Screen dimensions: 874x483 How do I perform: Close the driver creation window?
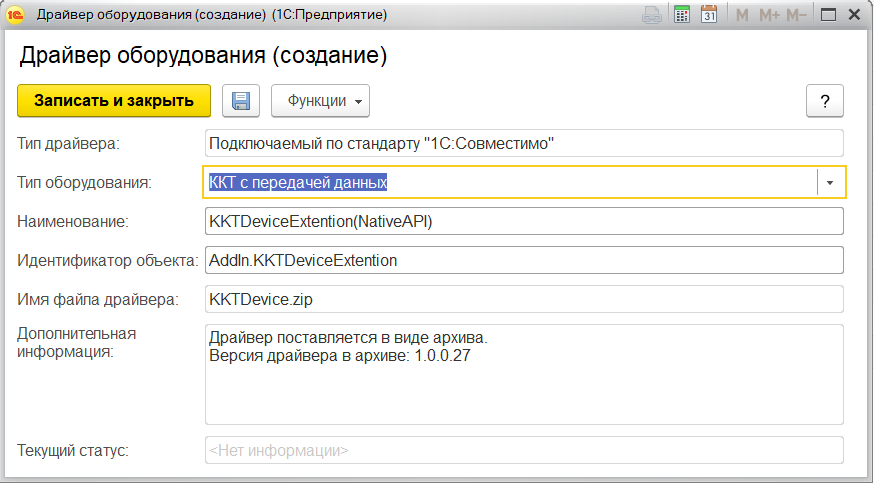854,15
